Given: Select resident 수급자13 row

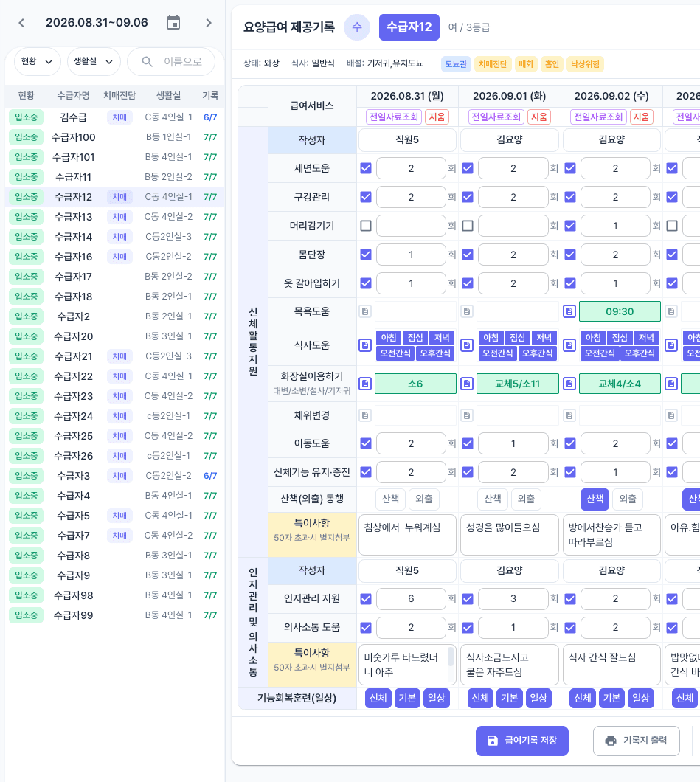Looking at the screenshot, I should pyautogui.click(x=114, y=217).
